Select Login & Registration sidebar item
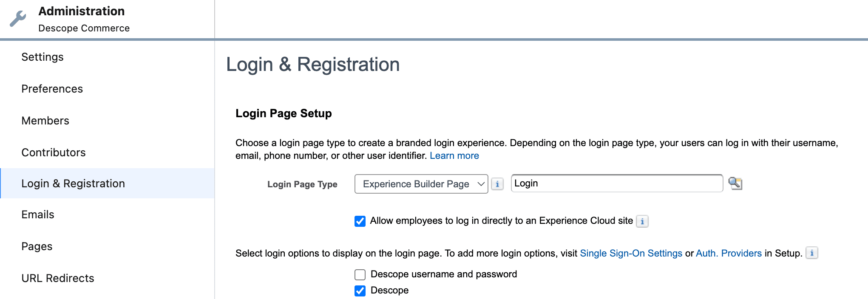The width and height of the screenshot is (868, 299). 73,183
